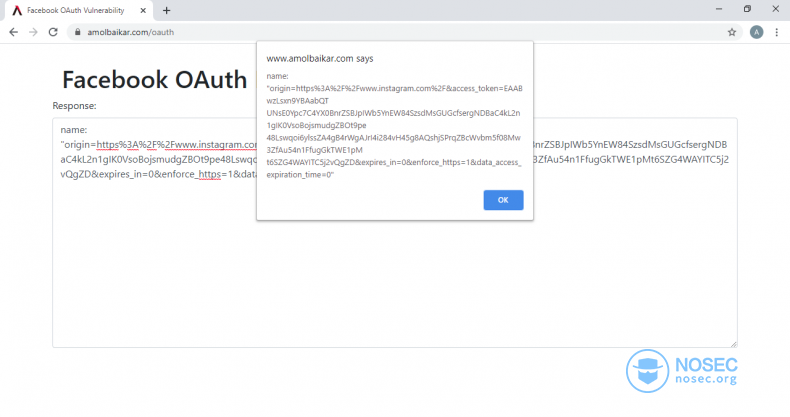Viewport: 790px width, 417px height.
Task: Restore down the Chrome window
Action: pos(747,9)
